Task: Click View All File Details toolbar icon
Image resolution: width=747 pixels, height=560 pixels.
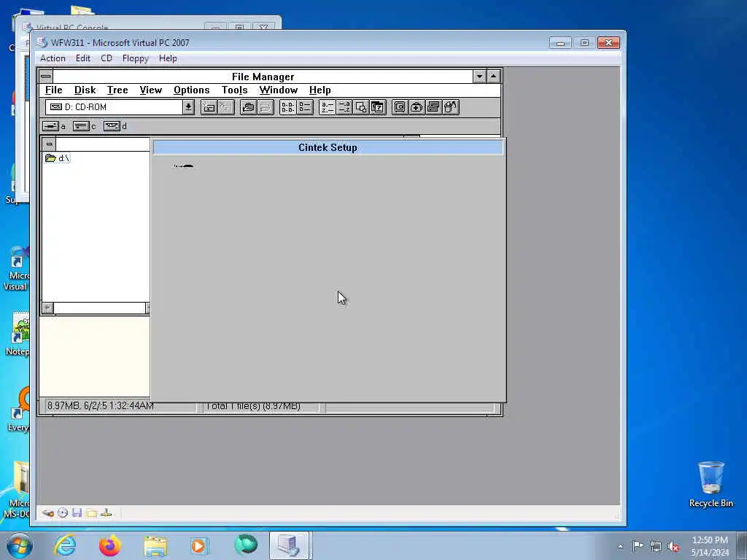Action: pos(305,107)
